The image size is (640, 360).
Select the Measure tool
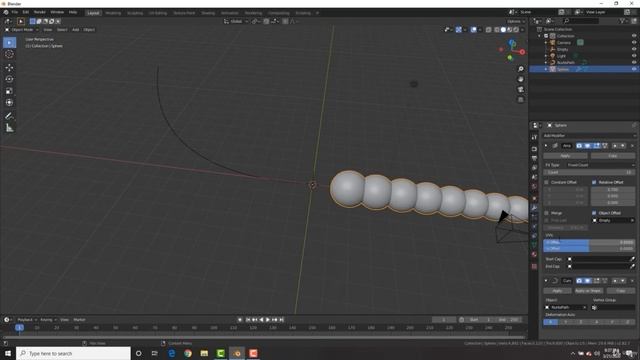pos(9,128)
